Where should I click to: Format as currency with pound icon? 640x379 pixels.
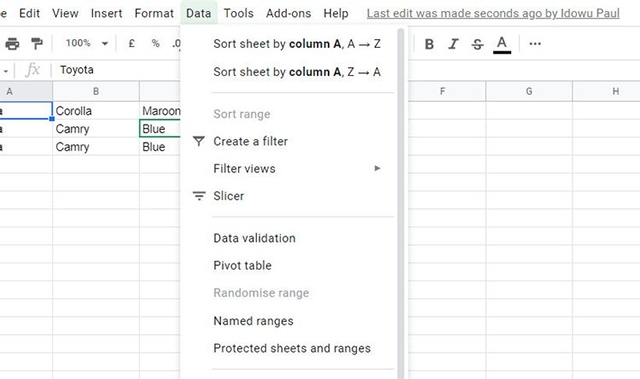131,43
